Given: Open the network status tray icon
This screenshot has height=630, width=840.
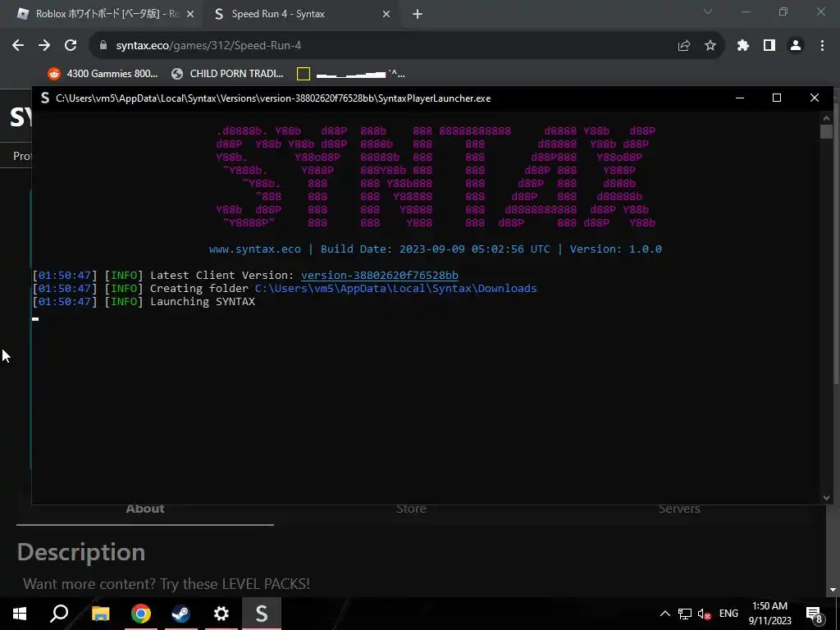Looking at the screenshot, I should click(x=685, y=614).
